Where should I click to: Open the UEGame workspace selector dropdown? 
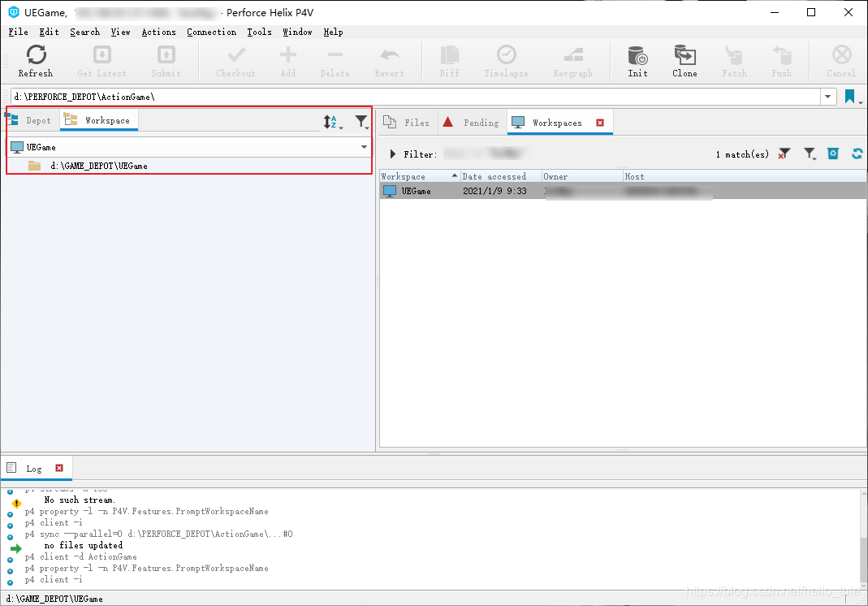tap(364, 147)
